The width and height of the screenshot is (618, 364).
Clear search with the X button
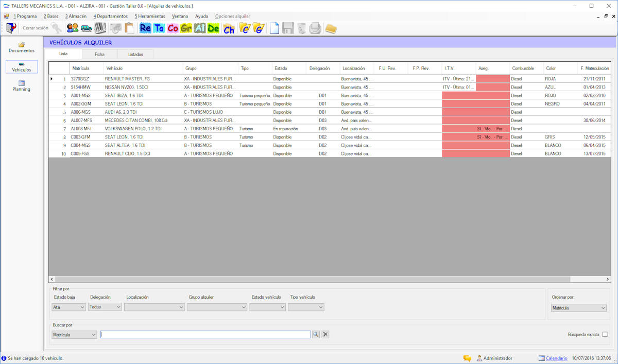[325, 334]
